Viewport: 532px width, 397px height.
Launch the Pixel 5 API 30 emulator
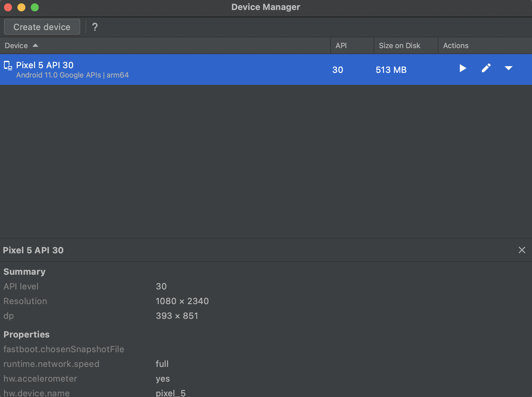(463, 69)
